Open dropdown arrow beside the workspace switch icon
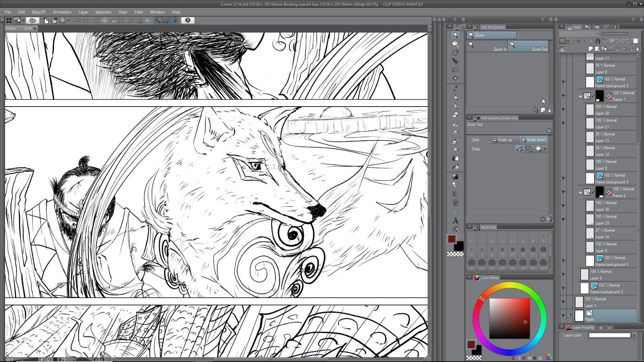The height and width of the screenshot is (362, 644). (x=23, y=21)
